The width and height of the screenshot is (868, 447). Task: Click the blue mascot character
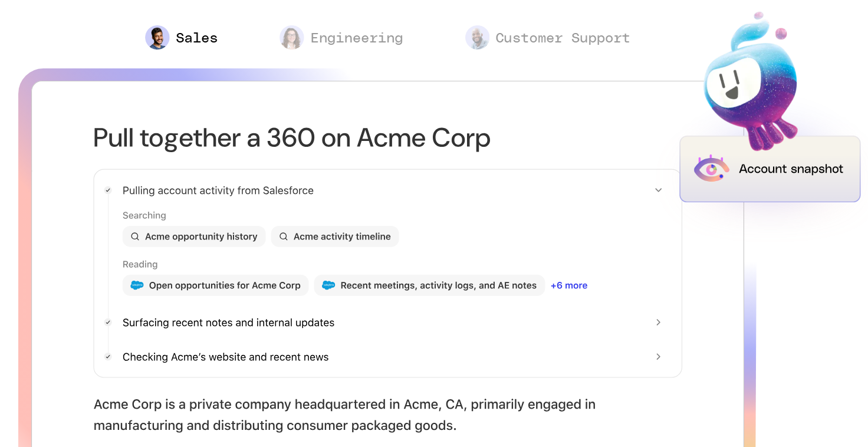(749, 83)
